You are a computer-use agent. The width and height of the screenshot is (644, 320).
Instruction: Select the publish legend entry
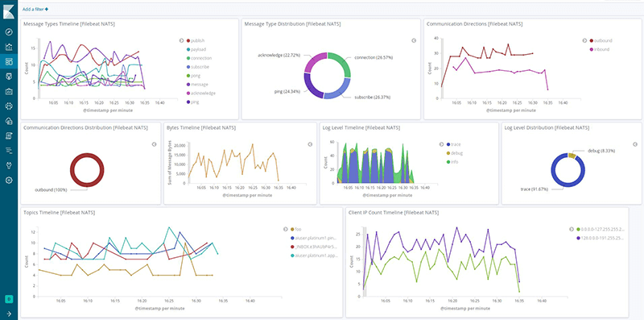(196, 41)
